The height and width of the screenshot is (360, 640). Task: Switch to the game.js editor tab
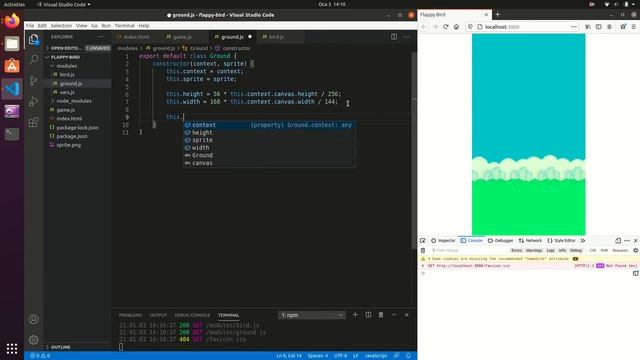coord(182,37)
